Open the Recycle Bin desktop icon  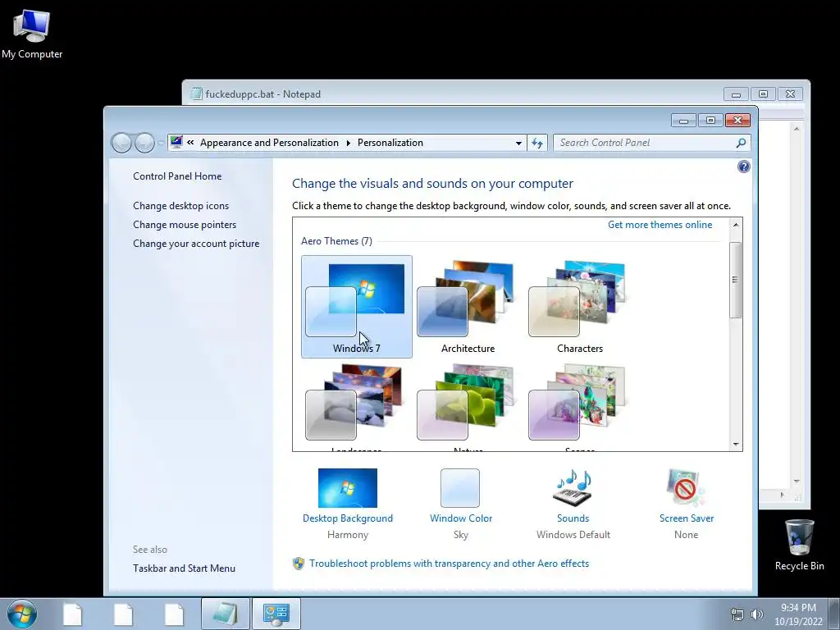(799, 545)
